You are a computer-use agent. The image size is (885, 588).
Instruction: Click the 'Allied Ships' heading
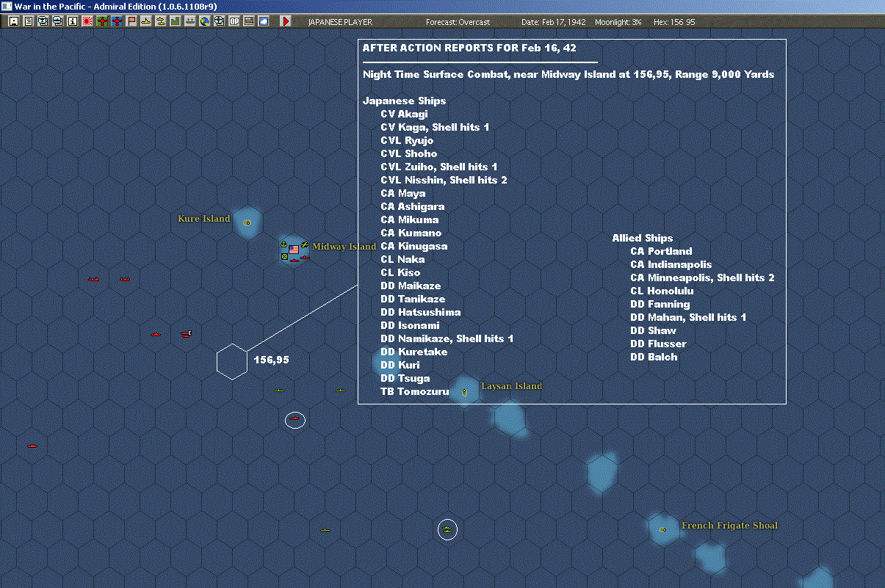[x=643, y=238]
